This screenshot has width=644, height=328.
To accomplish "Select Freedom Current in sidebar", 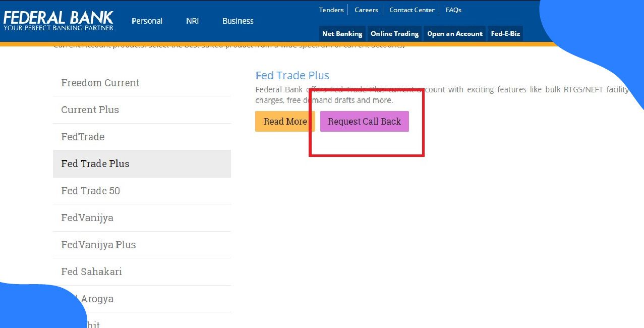I will tap(100, 83).
